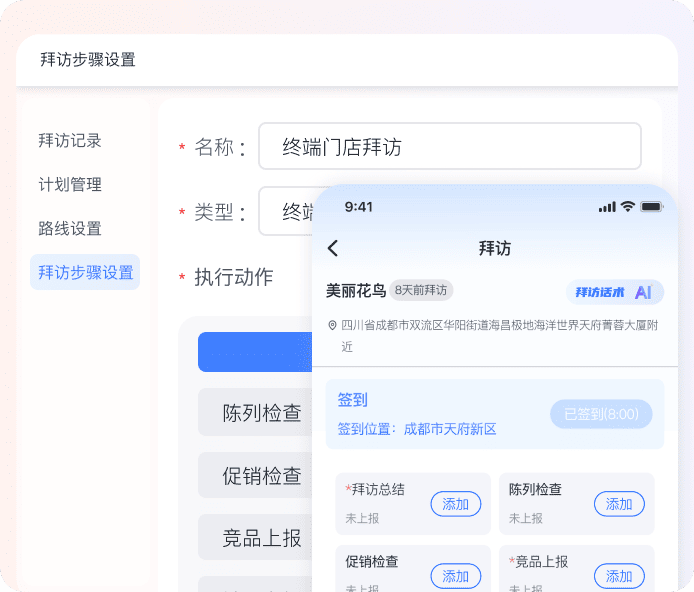Tap the back arrow in mobile header

(333, 248)
